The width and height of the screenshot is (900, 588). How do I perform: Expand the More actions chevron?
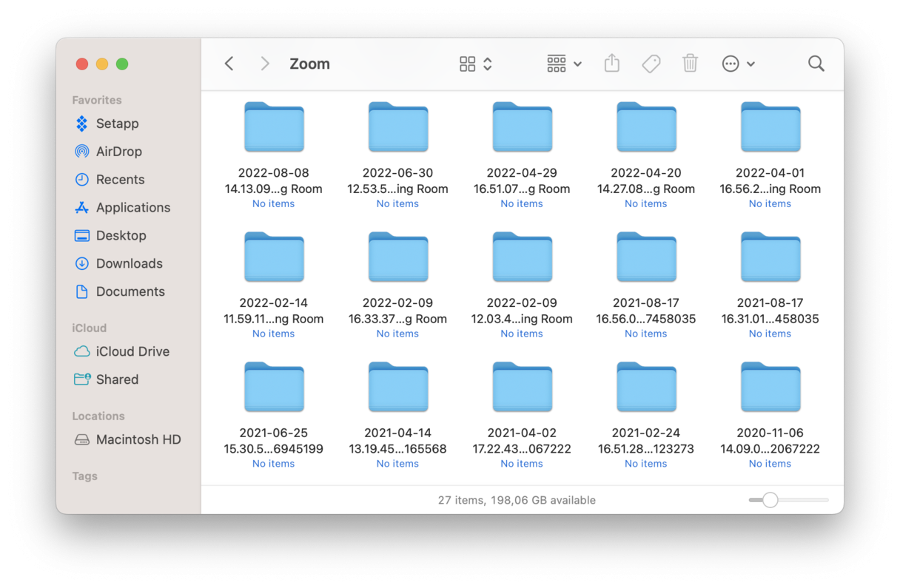(x=750, y=64)
